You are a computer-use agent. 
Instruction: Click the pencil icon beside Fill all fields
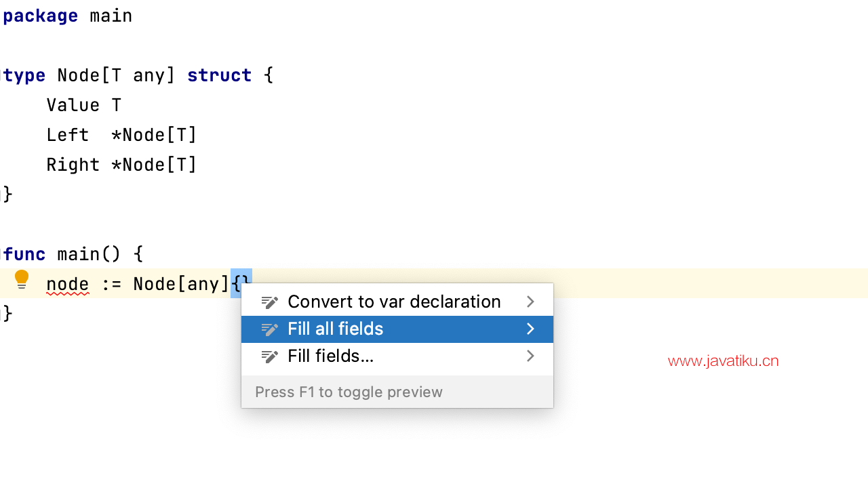click(x=270, y=329)
